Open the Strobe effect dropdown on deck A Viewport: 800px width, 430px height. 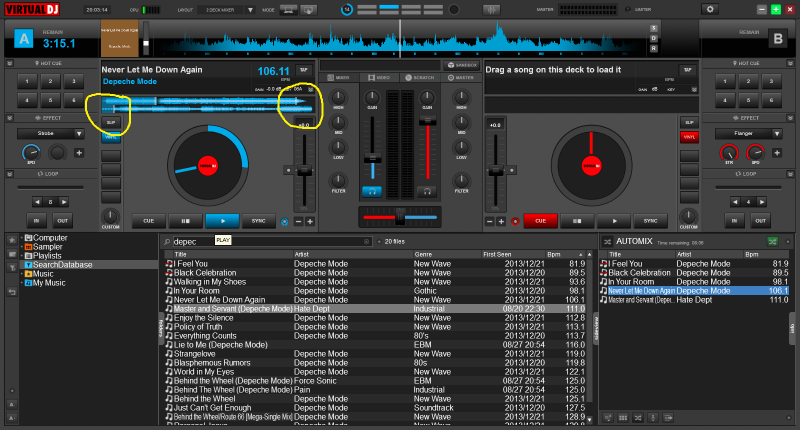pyautogui.click(x=79, y=134)
